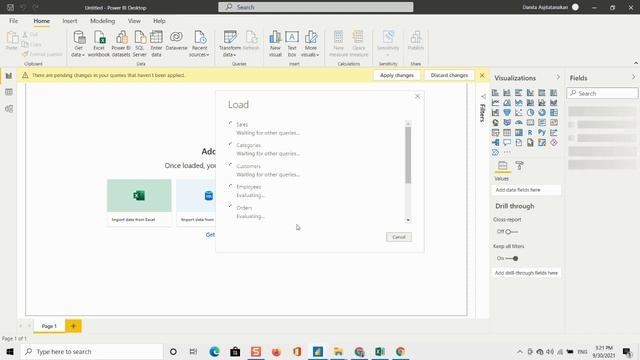Open Excel from the taskbar
This screenshot has height=360, width=640.
click(380, 351)
